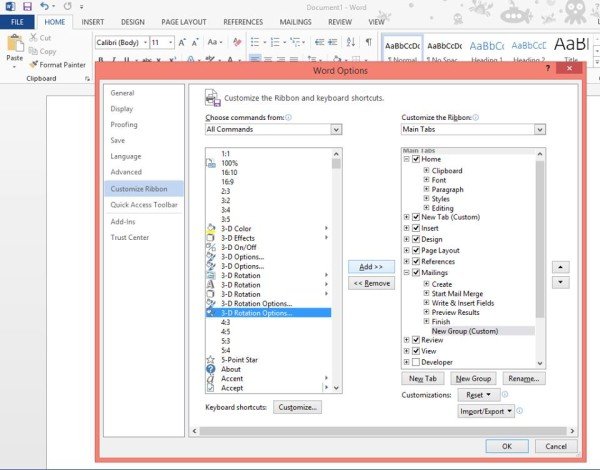Click the Multilevel List icon

tap(295, 42)
